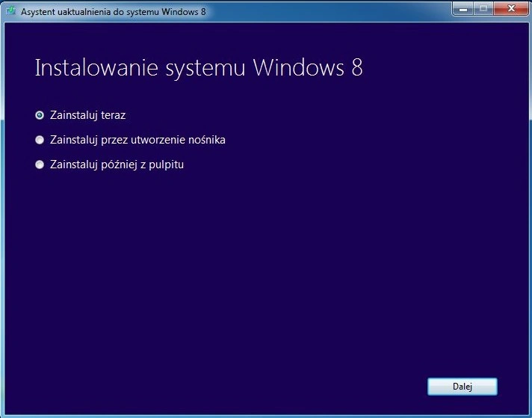Click the greyed-out maximize window button
This screenshot has width=532, height=418.
click(x=484, y=9)
